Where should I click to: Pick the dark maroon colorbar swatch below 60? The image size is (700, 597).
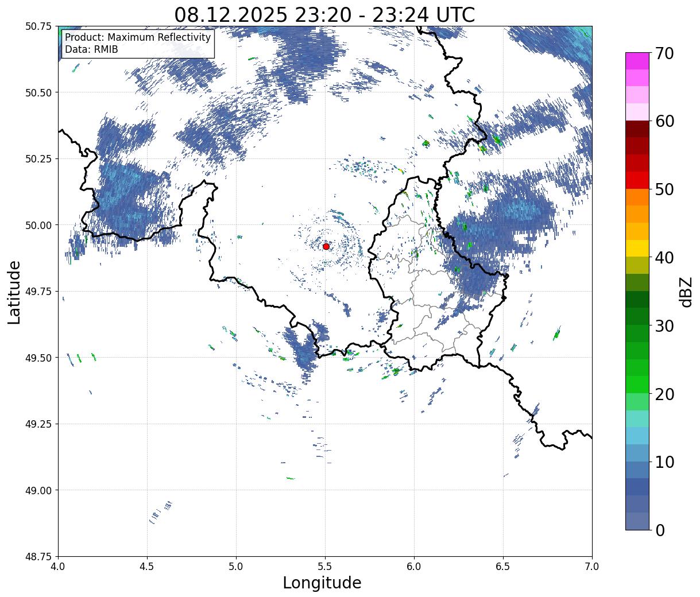click(x=637, y=129)
